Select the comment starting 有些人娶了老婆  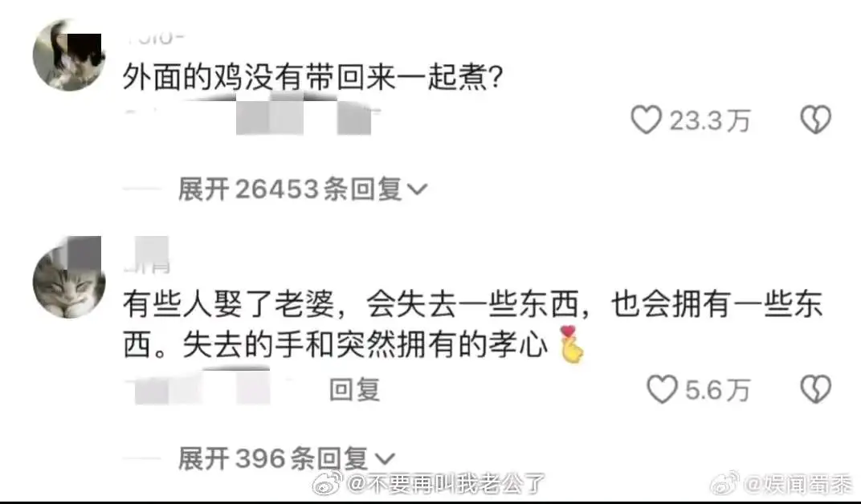coord(472,325)
